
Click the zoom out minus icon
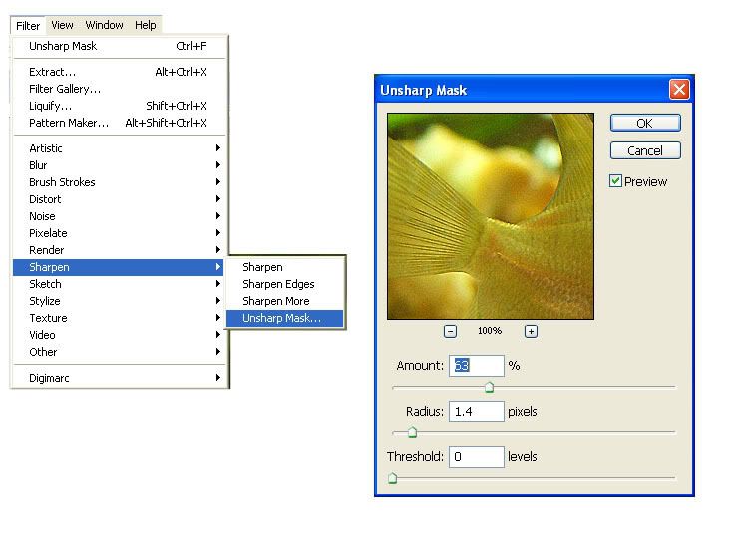[450, 332]
